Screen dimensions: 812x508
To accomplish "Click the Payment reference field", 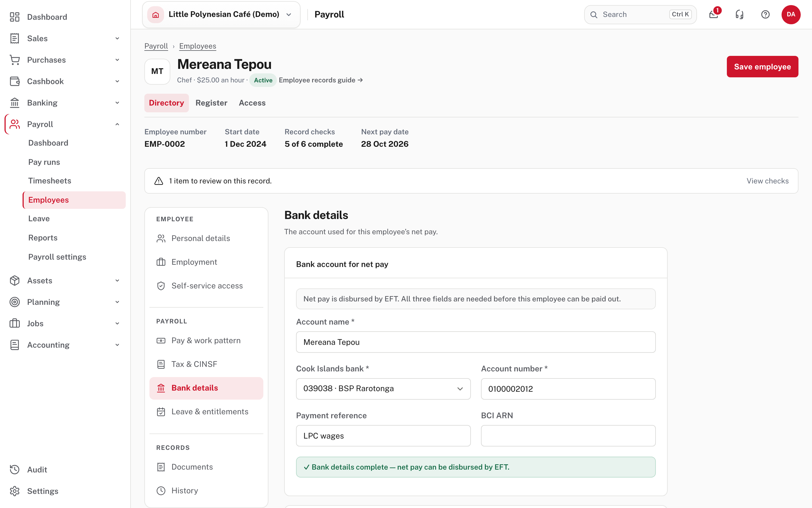I will (x=383, y=436).
